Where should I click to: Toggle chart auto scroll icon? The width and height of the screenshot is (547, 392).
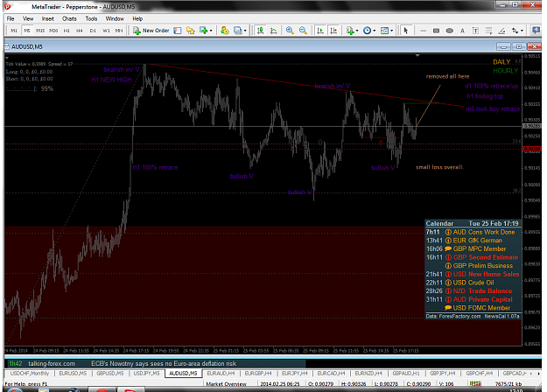(320, 31)
